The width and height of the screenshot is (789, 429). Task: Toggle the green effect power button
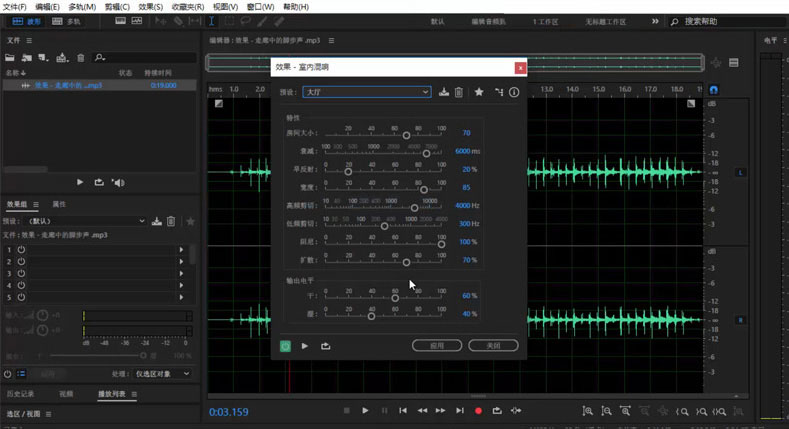(x=286, y=346)
